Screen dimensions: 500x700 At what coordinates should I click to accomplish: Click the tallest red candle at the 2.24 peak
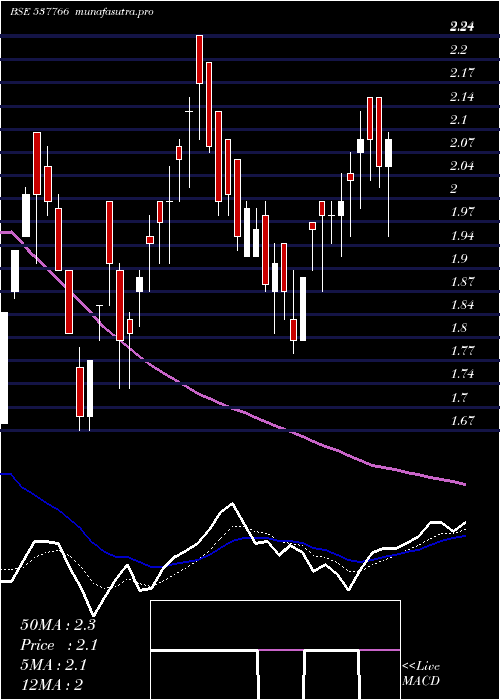pos(200,59)
